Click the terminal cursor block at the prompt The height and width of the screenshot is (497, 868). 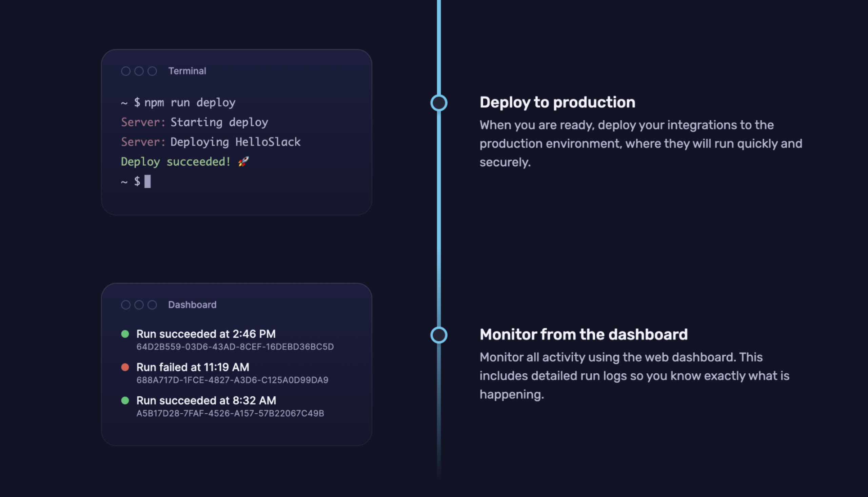(147, 181)
